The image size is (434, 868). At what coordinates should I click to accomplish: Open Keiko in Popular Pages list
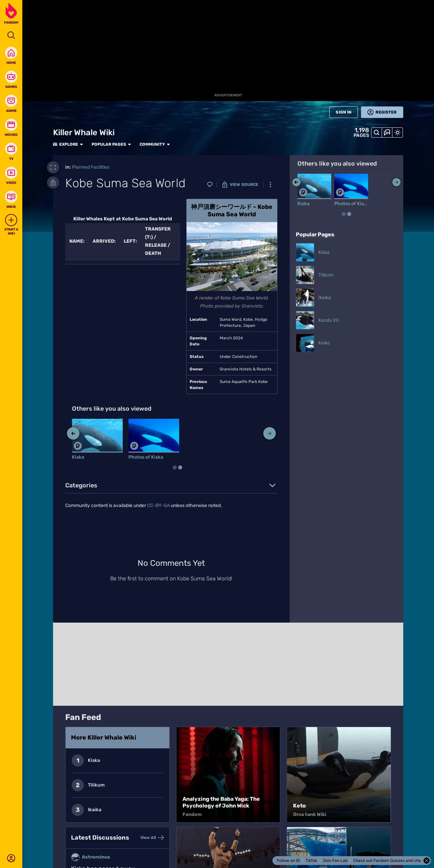(x=324, y=343)
